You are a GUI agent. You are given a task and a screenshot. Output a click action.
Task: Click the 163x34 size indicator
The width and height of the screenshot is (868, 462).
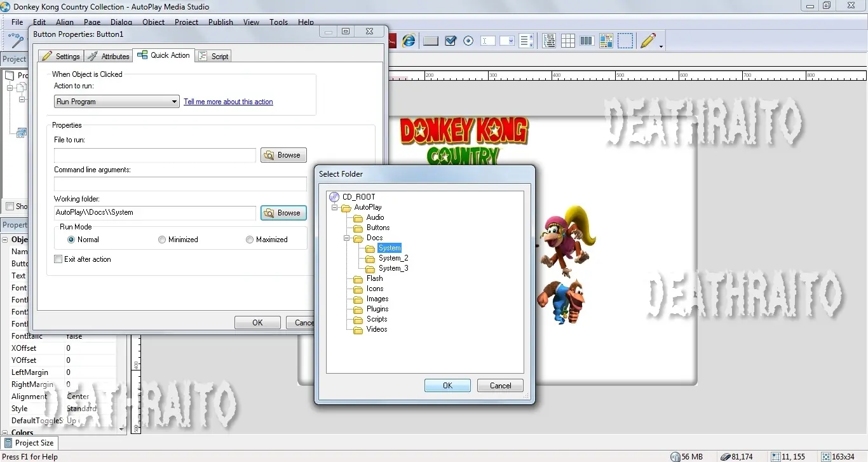point(837,457)
